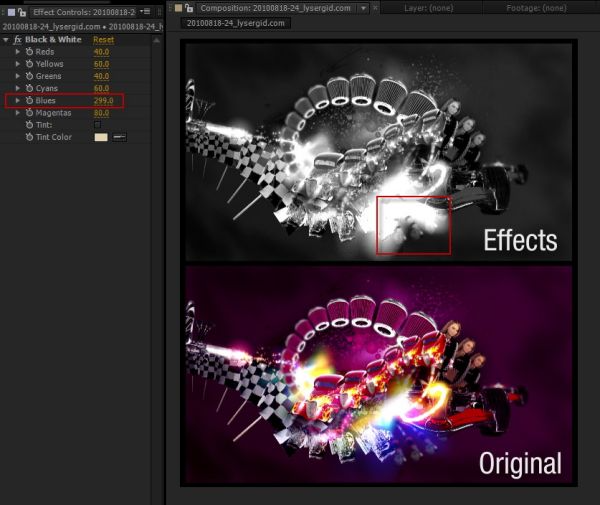Collapse the Black & White effect
Viewport: 600px width, 505px height.
click(x=6, y=40)
